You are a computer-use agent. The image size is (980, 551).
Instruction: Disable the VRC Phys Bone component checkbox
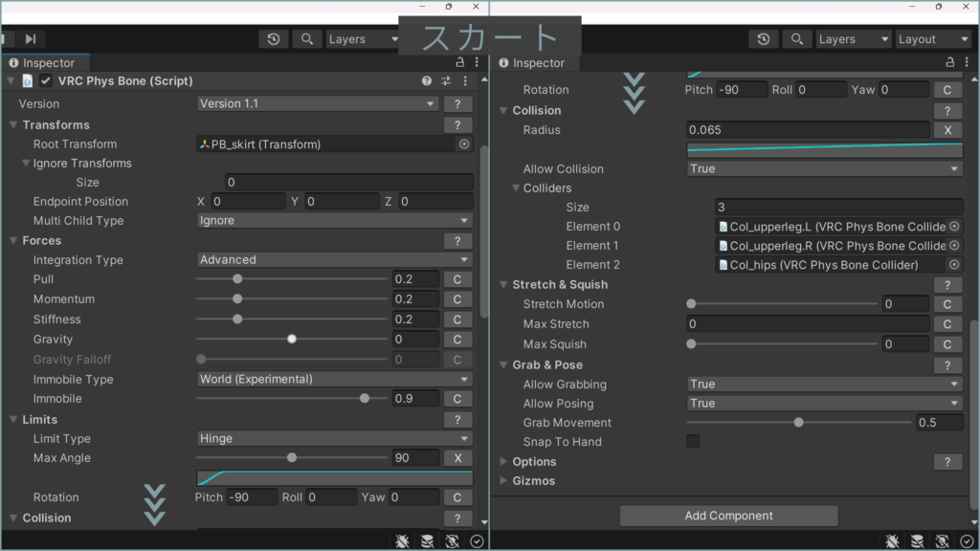(45, 81)
